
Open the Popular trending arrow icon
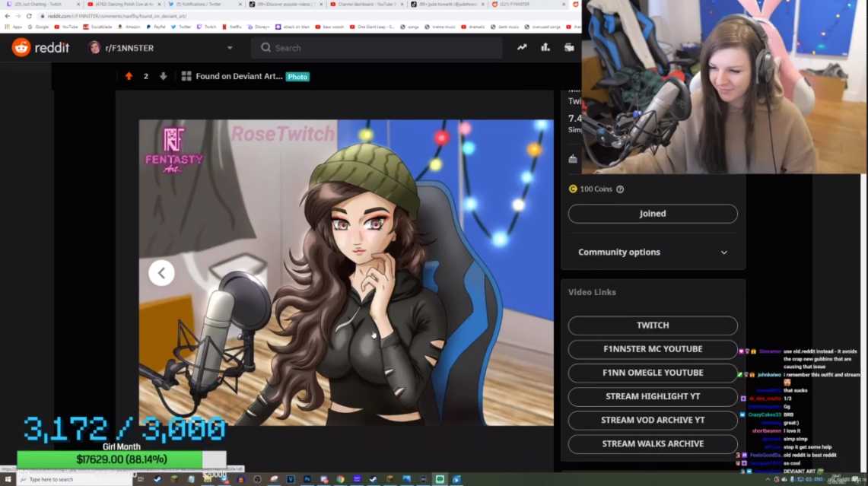pyautogui.click(x=522, y=48)
